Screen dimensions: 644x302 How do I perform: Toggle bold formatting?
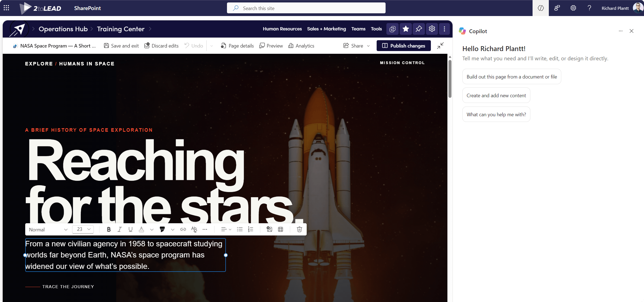coord(109,229)
